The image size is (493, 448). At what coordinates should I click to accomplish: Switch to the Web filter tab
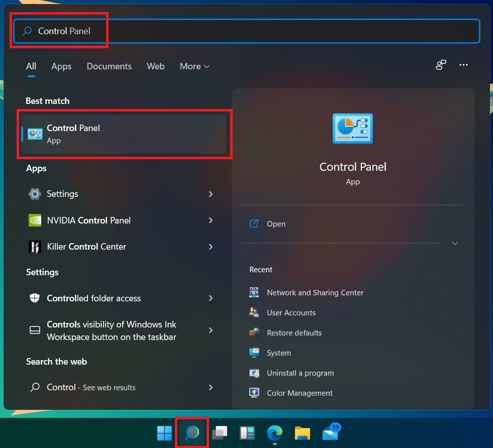[x=155, y=66]
